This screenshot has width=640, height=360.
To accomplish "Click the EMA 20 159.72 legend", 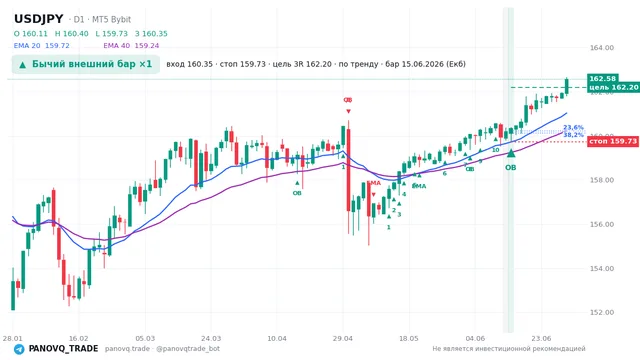I will coord(42,46).
